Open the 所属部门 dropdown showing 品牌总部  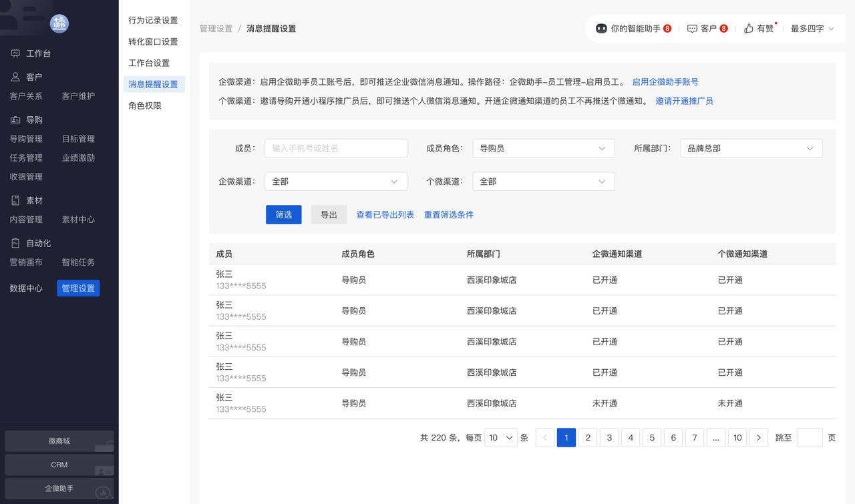click(x=751, y=148)
